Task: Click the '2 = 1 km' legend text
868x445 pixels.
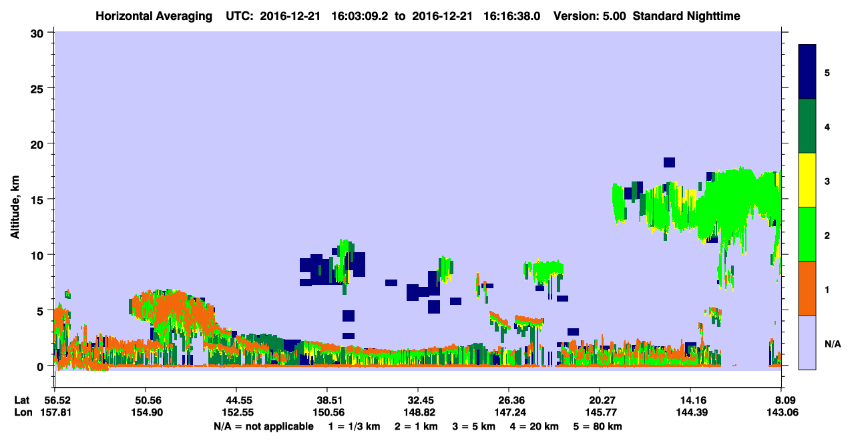Action: (x=415, y=426)
